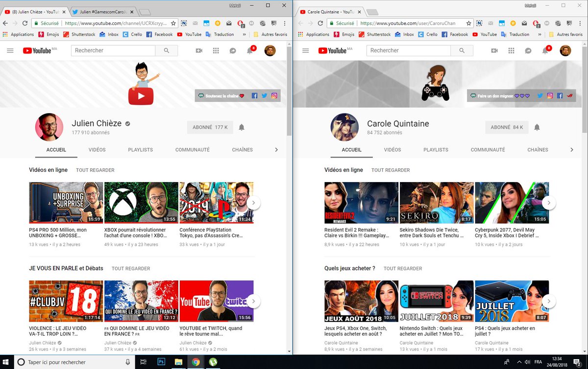Open Task View on the taskbar
The height and width of the screenshot is (369, 588).
point(143,362)
